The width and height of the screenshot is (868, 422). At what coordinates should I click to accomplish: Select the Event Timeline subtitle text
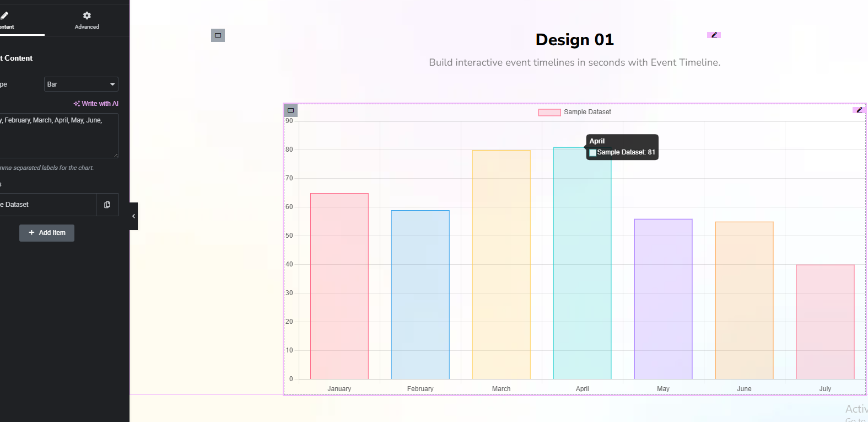pyautogui.click(x=575, y=62)
